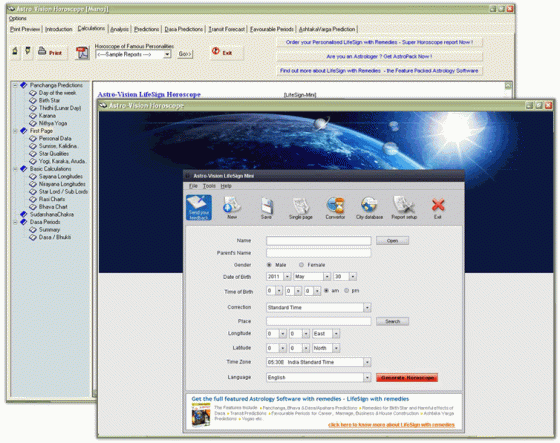Switch to the Print Preview tab
This screenshot has height=443, width=560.
[25, 29]
